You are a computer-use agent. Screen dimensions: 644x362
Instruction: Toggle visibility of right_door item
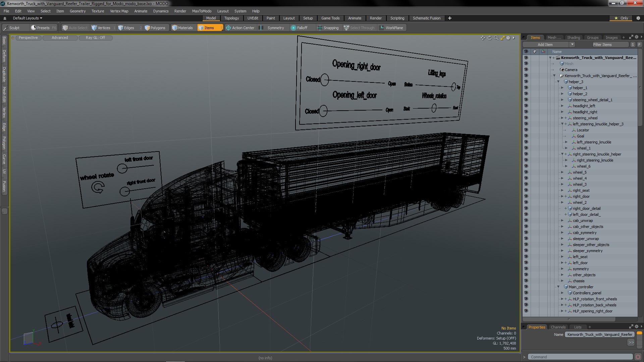click(526, 196)
